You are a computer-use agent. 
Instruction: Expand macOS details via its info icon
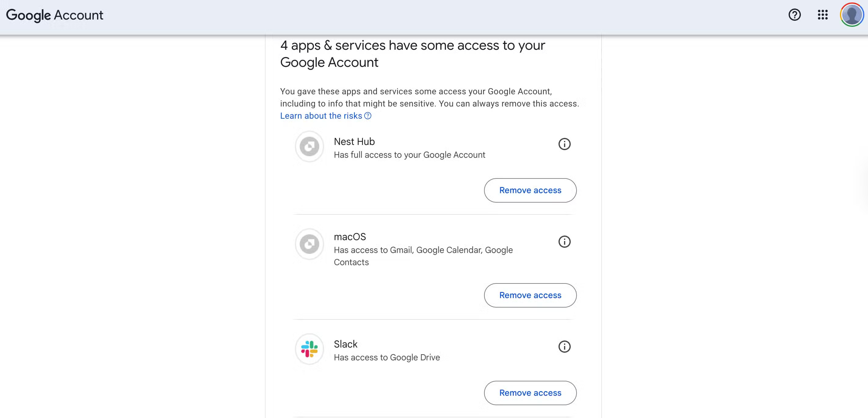click(x=564, y=242)
